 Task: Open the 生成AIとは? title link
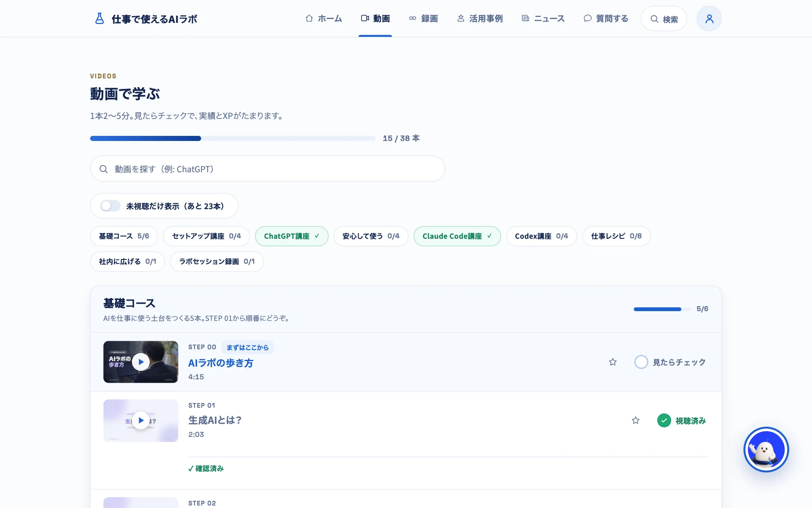[215, 420]
